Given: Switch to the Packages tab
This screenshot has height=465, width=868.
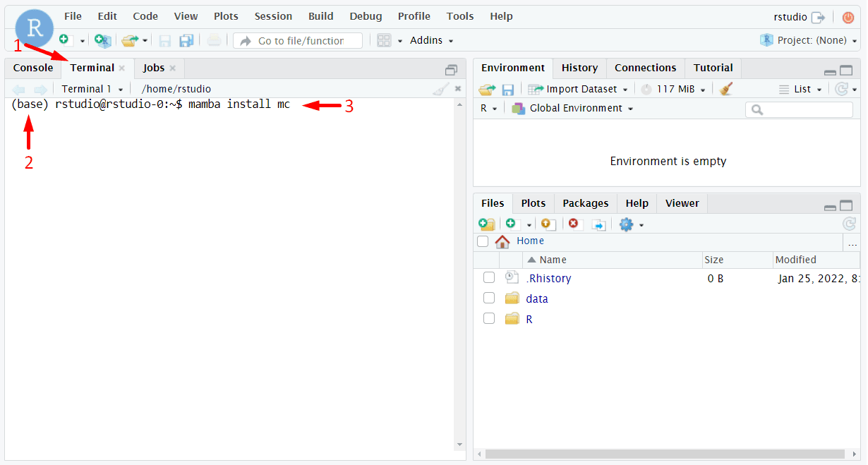Looking at the screenshot, I should tap(585, 203).
